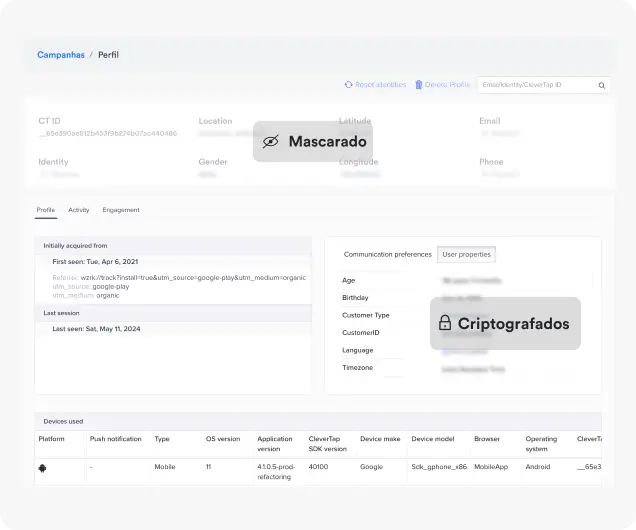Click the Reset identities link
Screen dimensions: 636x530
coord(380,84)
